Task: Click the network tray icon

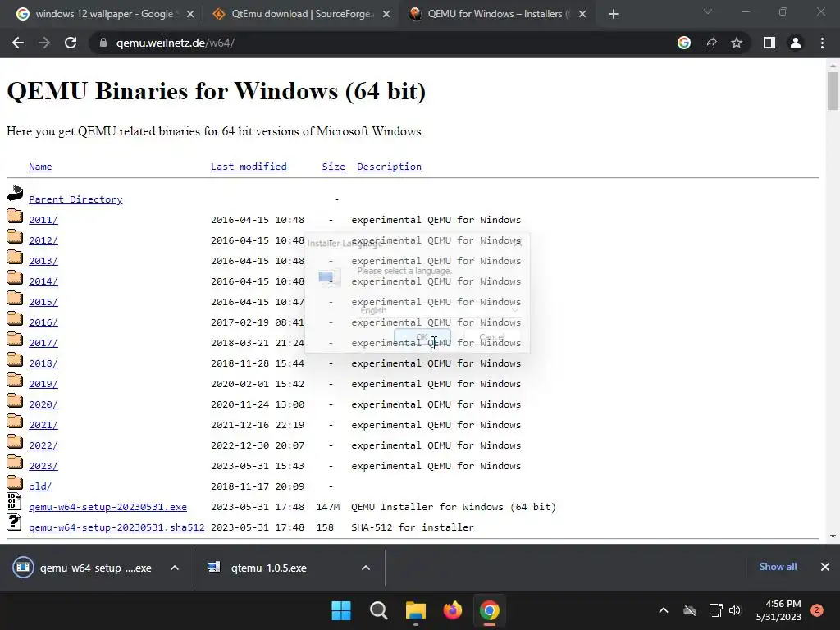Action: pyautogui.click(x=715, y=610)
